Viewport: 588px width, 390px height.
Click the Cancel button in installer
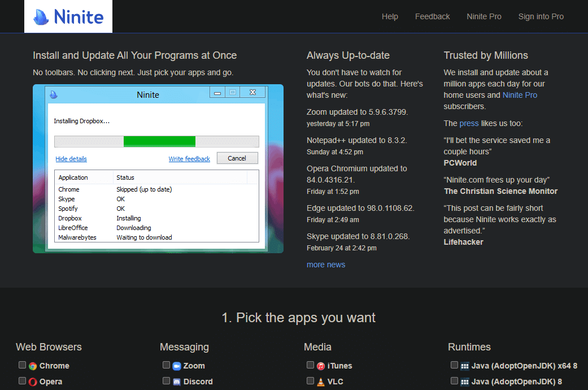pos(237,158)
